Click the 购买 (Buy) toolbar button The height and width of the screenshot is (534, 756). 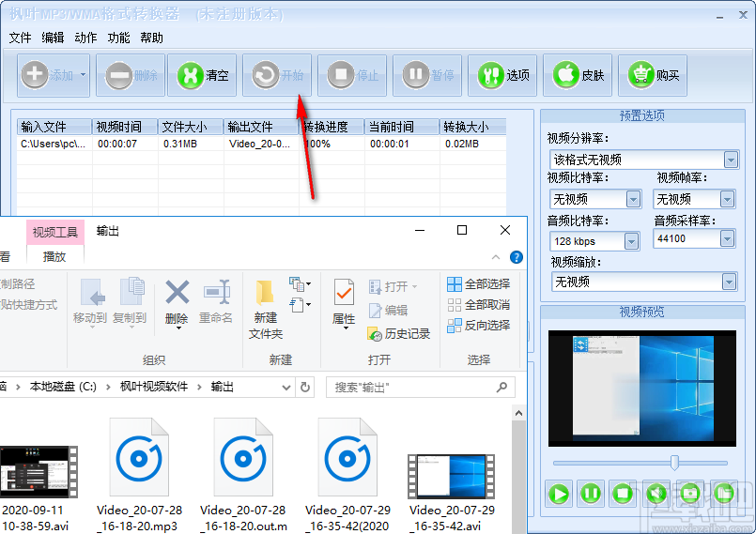653,75
